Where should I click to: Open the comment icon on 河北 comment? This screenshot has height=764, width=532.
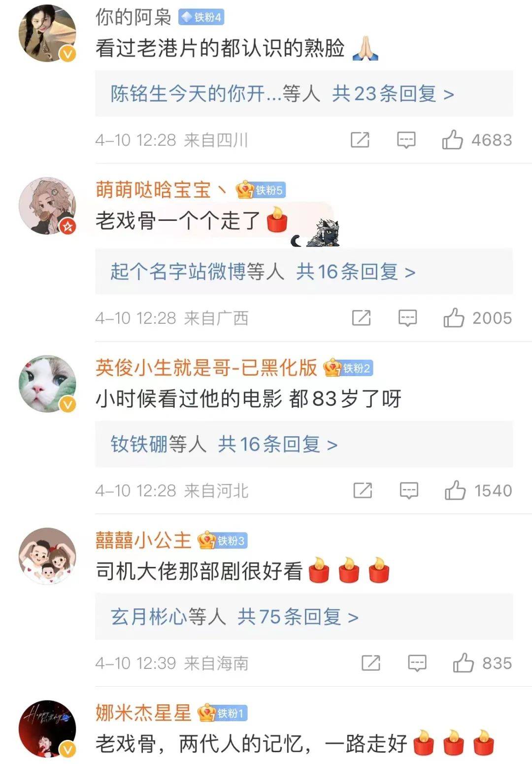click(x=409, y=490)
